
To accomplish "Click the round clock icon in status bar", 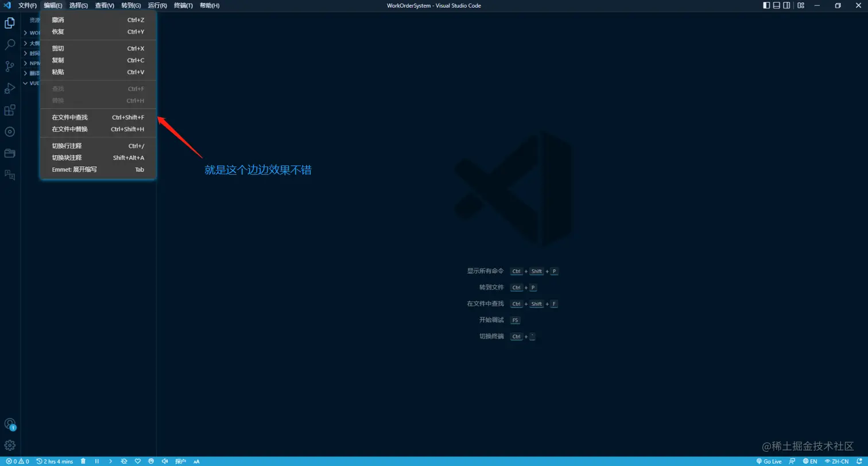I will click(151, 461).
